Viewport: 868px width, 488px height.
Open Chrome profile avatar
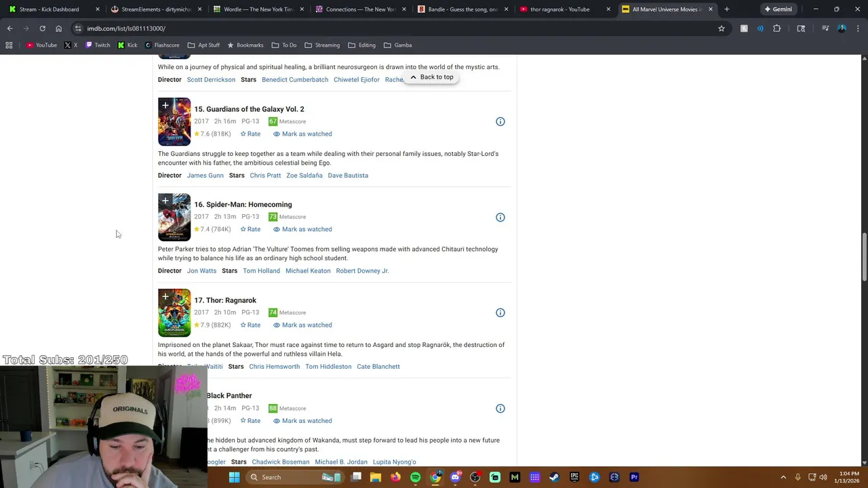pos(842,28)
